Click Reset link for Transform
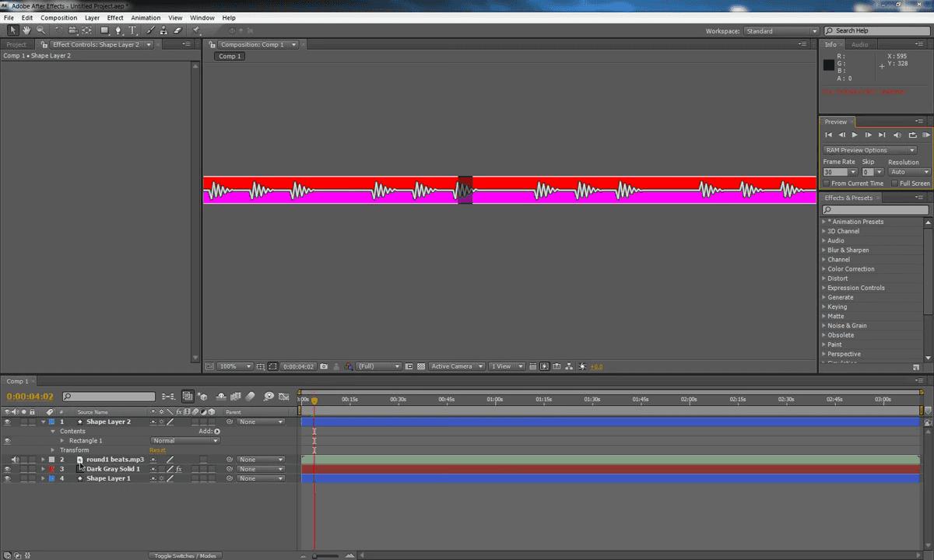 coord(157,450)
